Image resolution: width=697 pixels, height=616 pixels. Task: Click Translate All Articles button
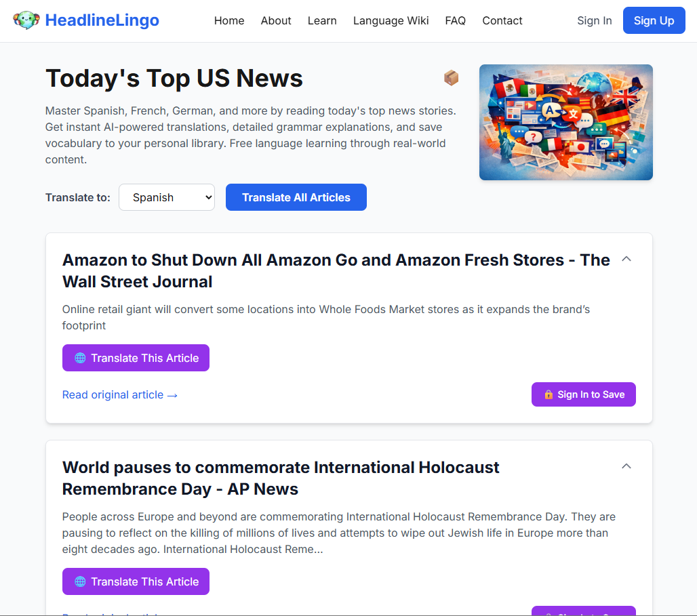point(296,197)
